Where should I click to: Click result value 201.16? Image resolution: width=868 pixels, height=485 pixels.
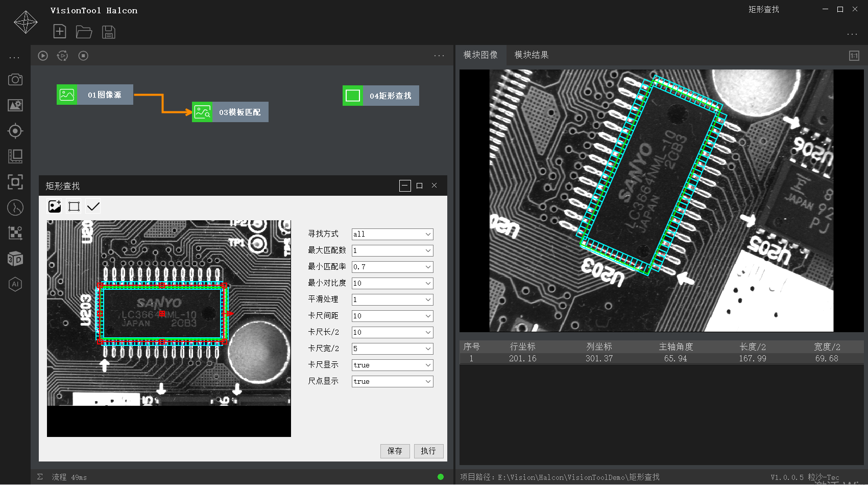pos(523,358)
